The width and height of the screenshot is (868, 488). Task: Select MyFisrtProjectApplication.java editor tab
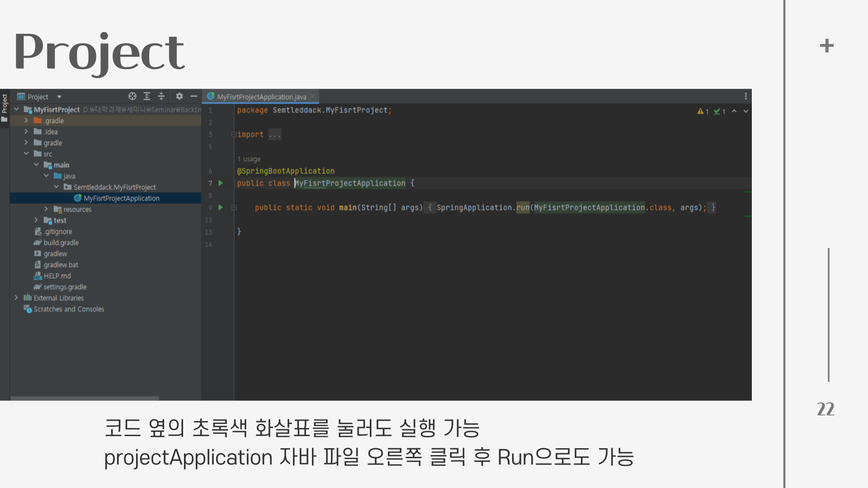261,97
